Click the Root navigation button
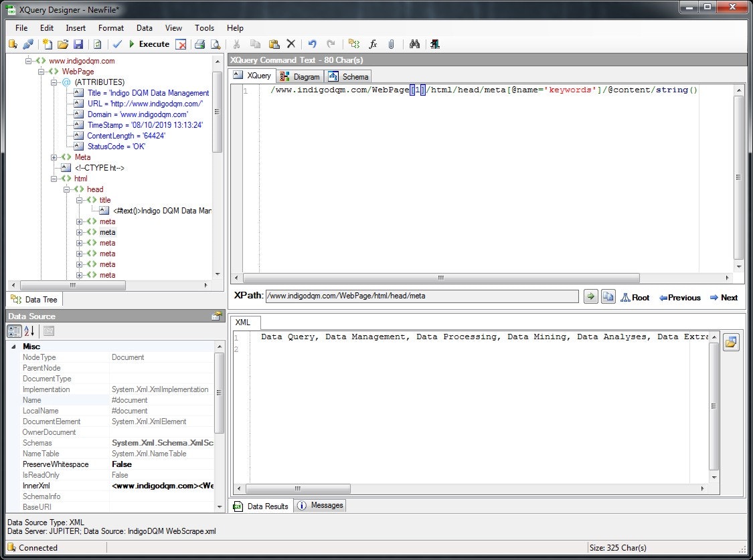This screenshot has width=753, height=560. coord(635,297)
